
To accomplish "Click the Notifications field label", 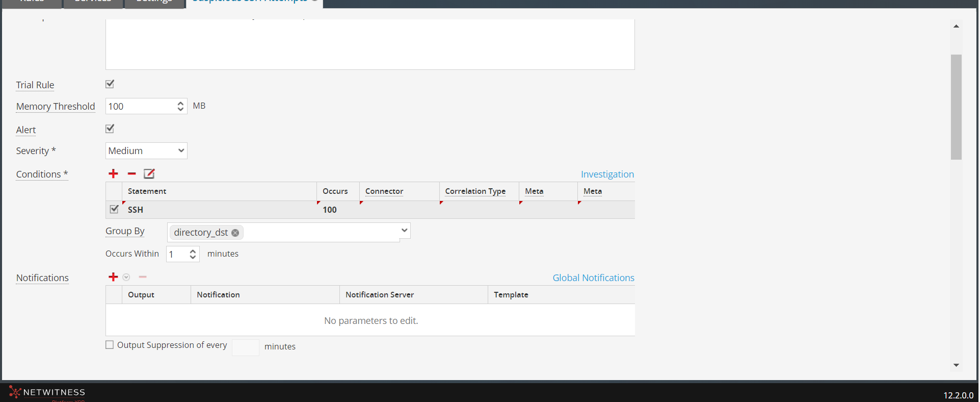I will pyautogui.click(x=42, y=278).
